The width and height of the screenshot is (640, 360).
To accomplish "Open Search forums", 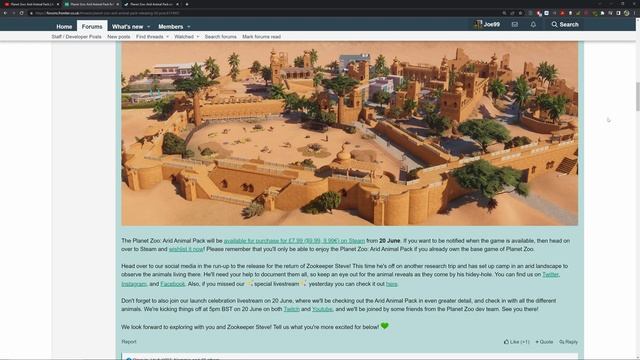I will [220, 37].
